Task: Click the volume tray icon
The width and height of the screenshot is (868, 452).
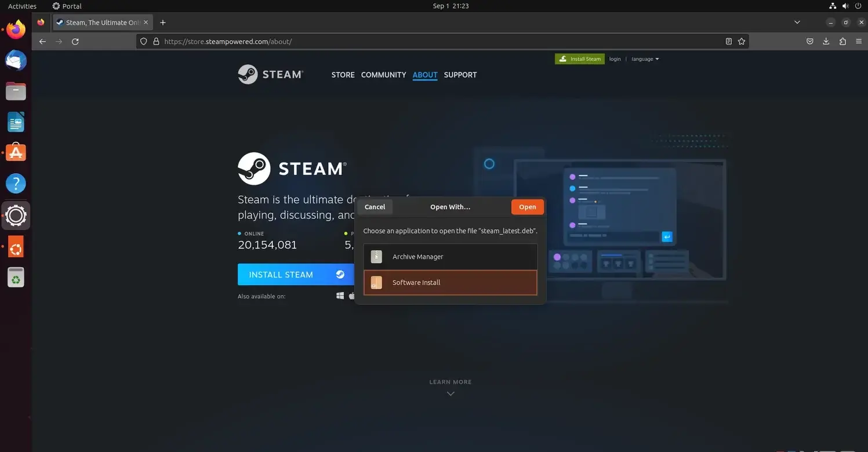Action: click(846, 6)
